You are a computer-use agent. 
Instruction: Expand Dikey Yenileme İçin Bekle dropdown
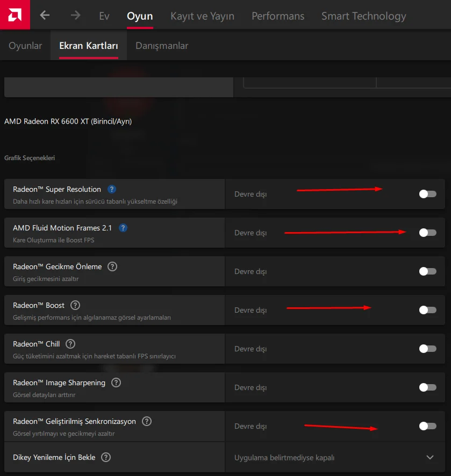coord(429,457)
